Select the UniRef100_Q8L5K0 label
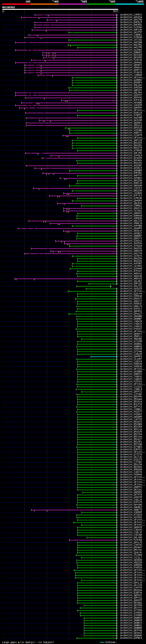This screenshot has width=146, height=644. (x=131, y=93)
